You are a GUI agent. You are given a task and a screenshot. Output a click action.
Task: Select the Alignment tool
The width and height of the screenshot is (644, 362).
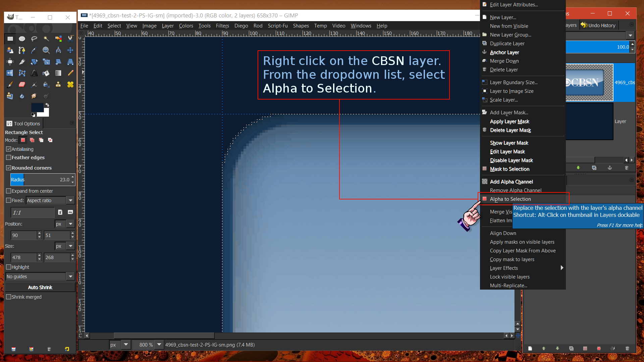tap(10, 62)
